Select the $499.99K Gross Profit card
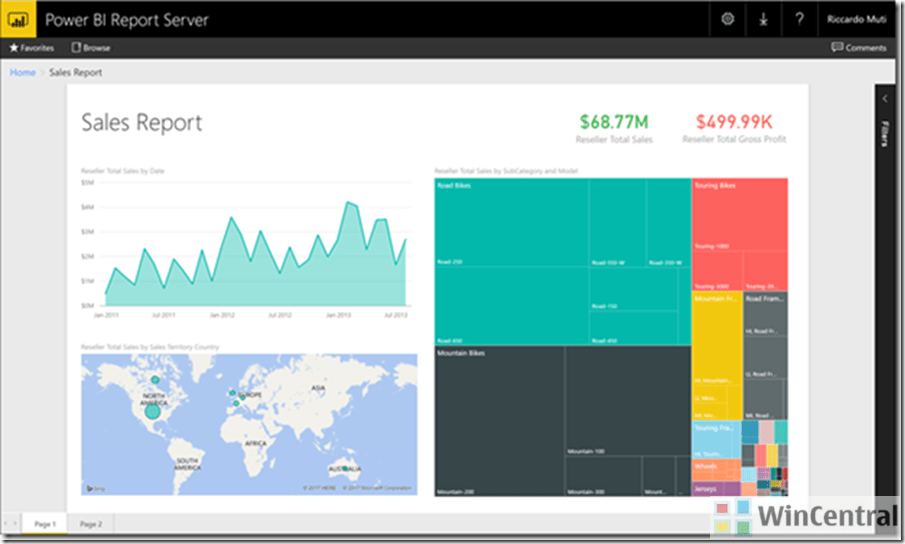 click(734, 129)
